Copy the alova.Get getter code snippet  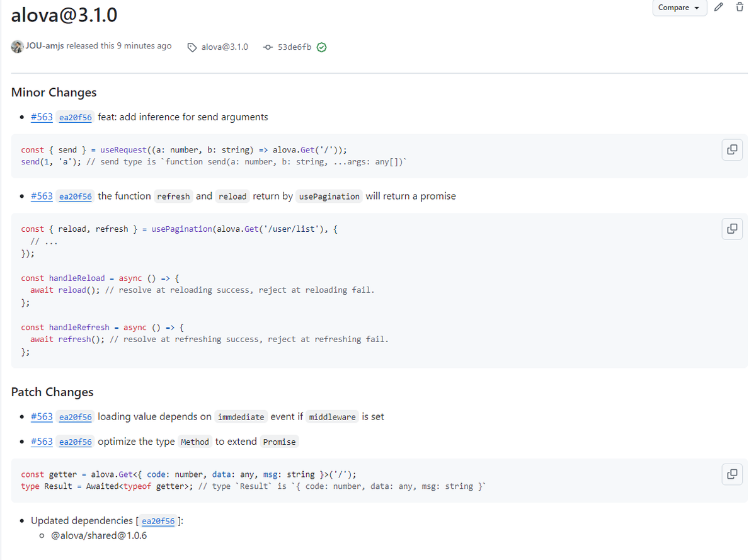731,474
